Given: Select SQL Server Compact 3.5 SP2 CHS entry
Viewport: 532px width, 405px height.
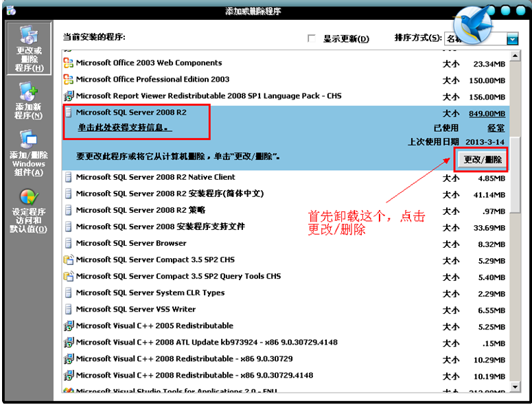Looking at the screenshot, I should 284,260.
